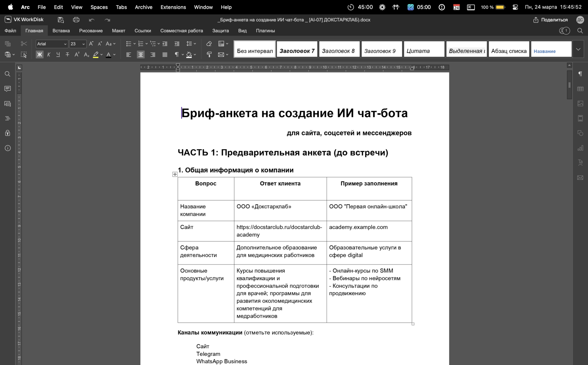Click the clear formatting eraser icon
Screen dimensions: 588x365
pyautogui.click(x=209, y=44)
